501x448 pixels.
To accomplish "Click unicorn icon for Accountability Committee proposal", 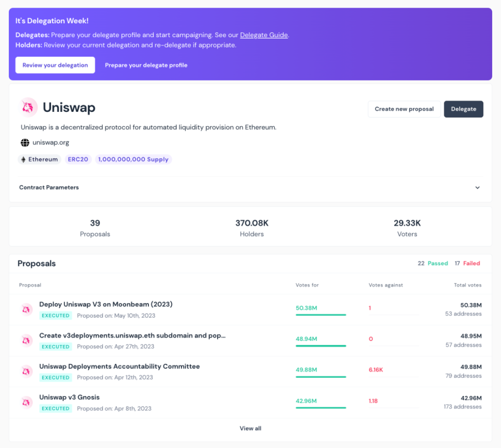I will point(26,371).
